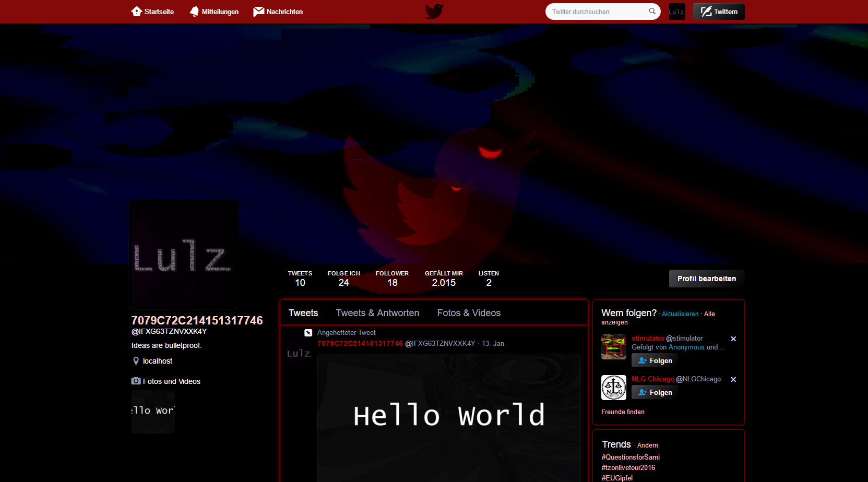The width and height of the screenshot is (868, 482).
Task: Click the Twittern button
Action: pyautogui.click(x=719, y=11)
